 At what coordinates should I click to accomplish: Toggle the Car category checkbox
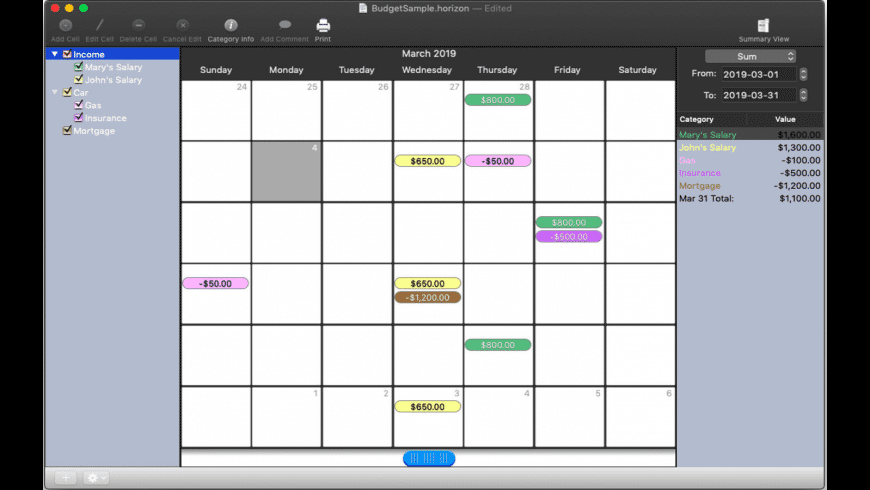67,93
